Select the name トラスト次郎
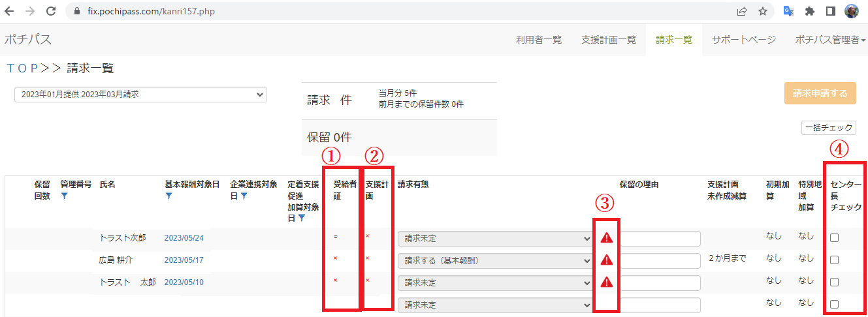Screen dimensions: 868x317 pos(123,238)
